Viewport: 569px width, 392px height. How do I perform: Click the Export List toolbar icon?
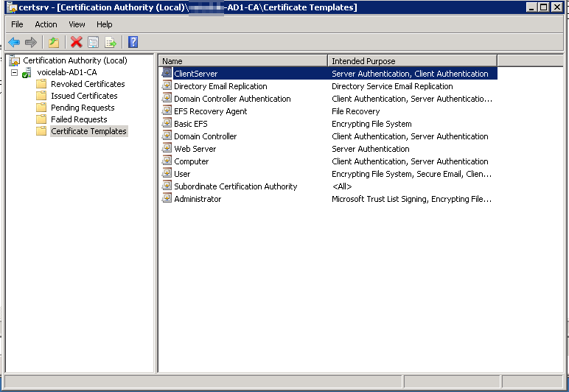point(111,42)
